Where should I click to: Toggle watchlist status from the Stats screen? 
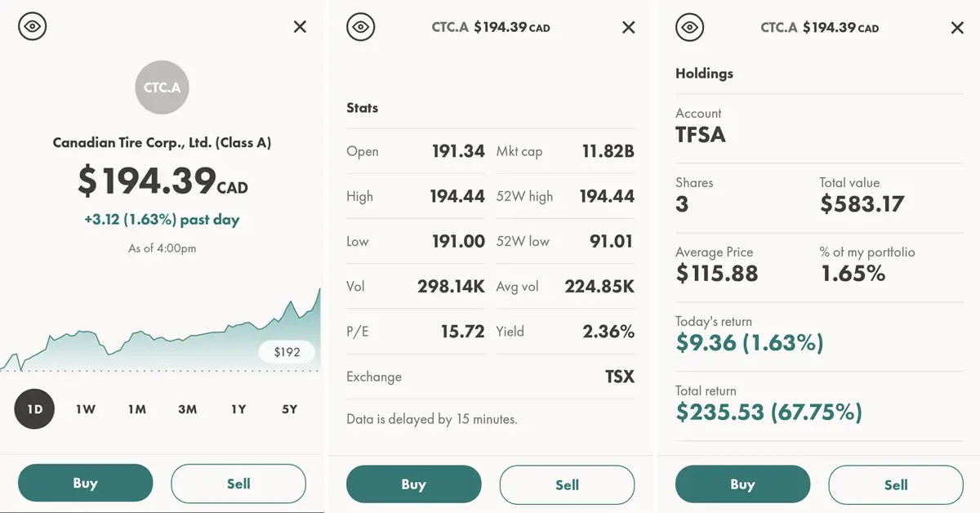[361, 27]
